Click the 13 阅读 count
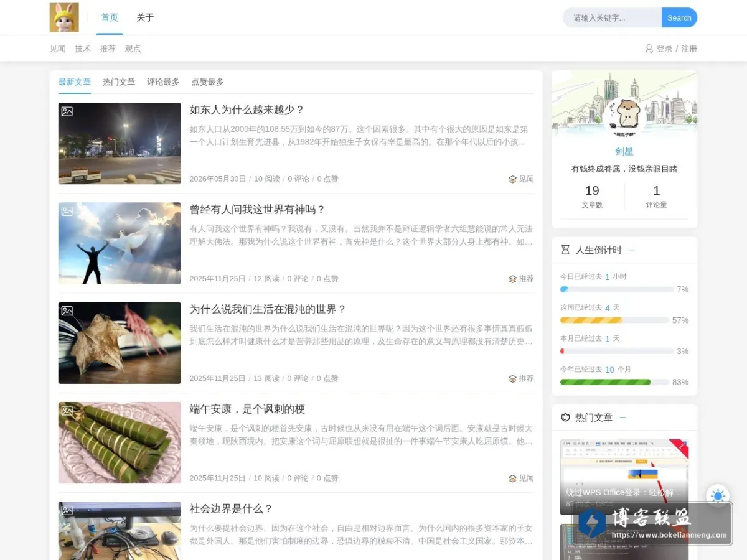Viewport: 747px width, 560px height. click(x=266, y=378)
